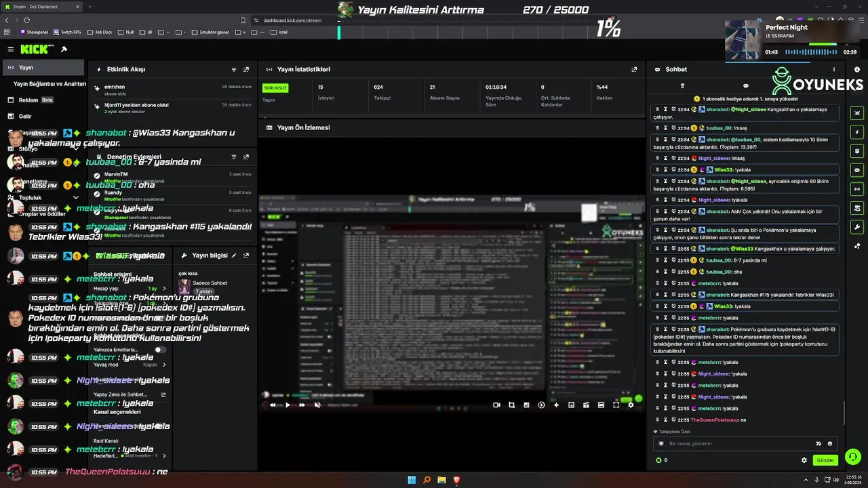Open Shanapanel bookmark
This screenshot has height=488, width=868.
click(34, 32)
